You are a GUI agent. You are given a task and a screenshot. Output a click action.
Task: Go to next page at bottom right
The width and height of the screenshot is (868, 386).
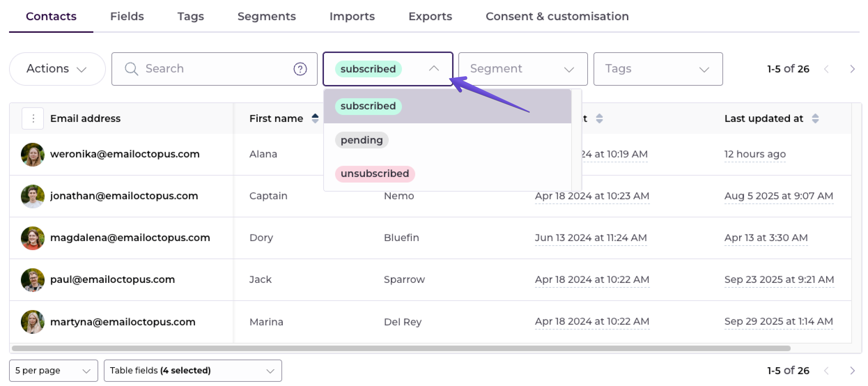point(852,371)
